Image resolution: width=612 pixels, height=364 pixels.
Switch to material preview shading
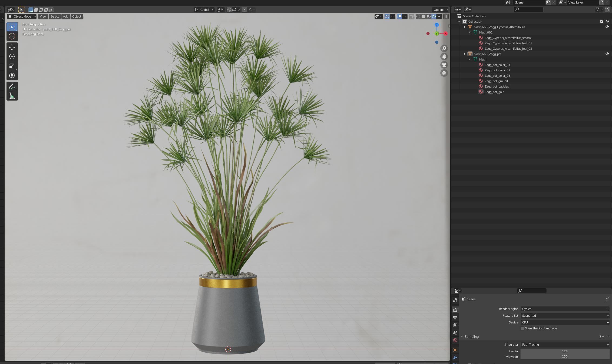point(429,16)
